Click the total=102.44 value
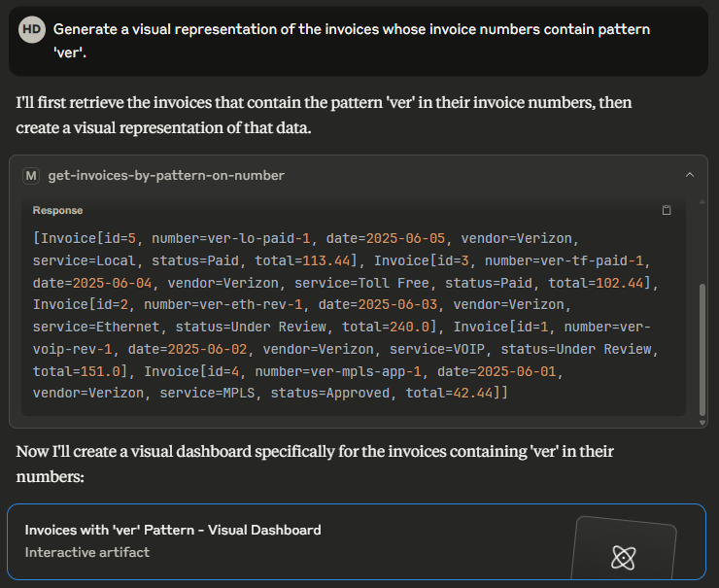The width and height of the screenshot is (719, 588). [x=596, y=283]
